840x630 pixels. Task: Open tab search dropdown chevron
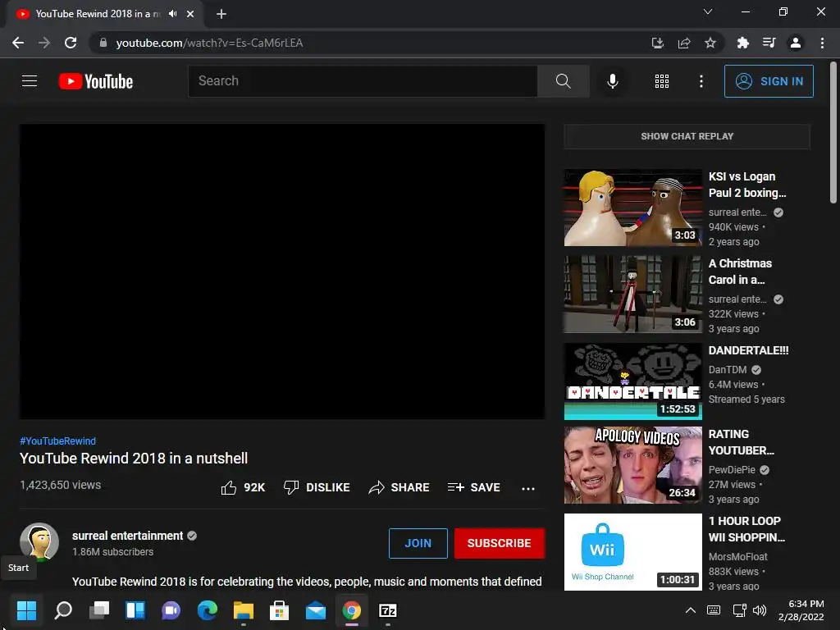[x=708, y=11]
